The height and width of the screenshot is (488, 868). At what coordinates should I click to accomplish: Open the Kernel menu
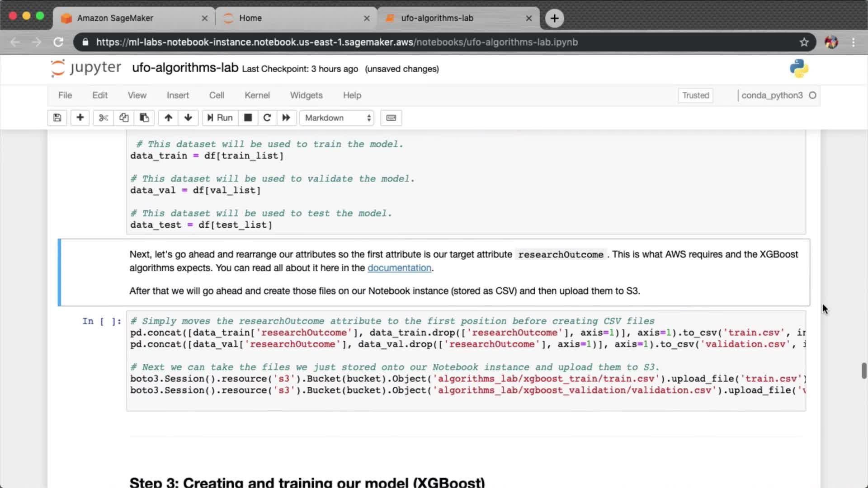pyautogui.click(x=257, y=95)
